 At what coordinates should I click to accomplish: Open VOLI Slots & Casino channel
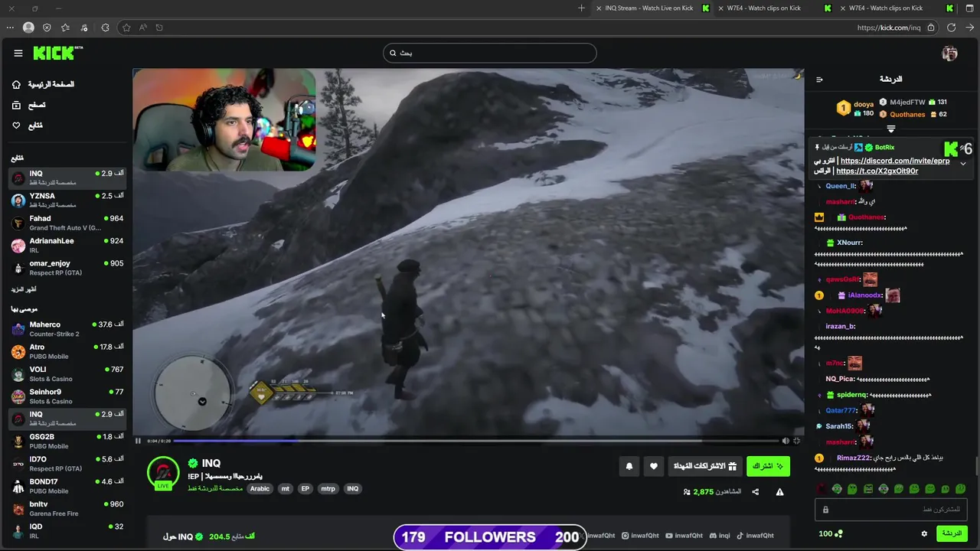[67, 373]
